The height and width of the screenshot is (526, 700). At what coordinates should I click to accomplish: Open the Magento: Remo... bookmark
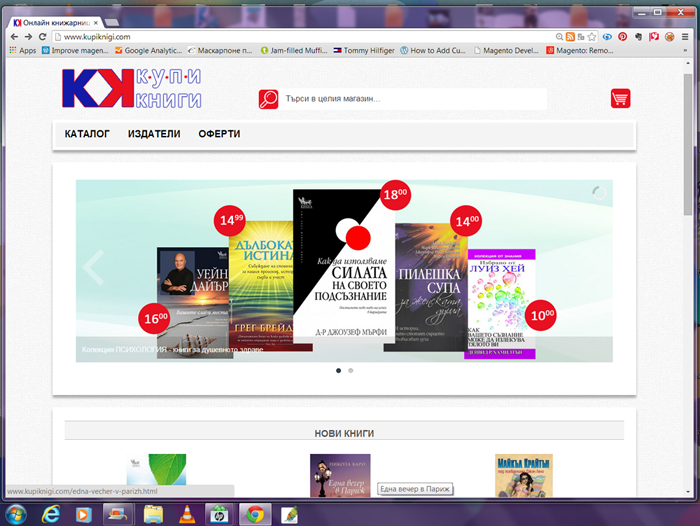(580, 50)
